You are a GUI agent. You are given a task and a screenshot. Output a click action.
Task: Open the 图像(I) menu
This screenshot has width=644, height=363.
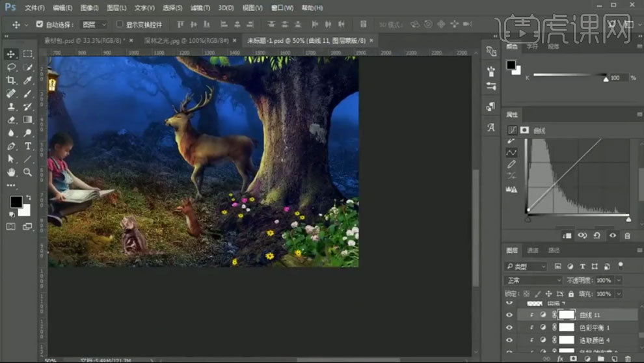click(x=89, y=8)
